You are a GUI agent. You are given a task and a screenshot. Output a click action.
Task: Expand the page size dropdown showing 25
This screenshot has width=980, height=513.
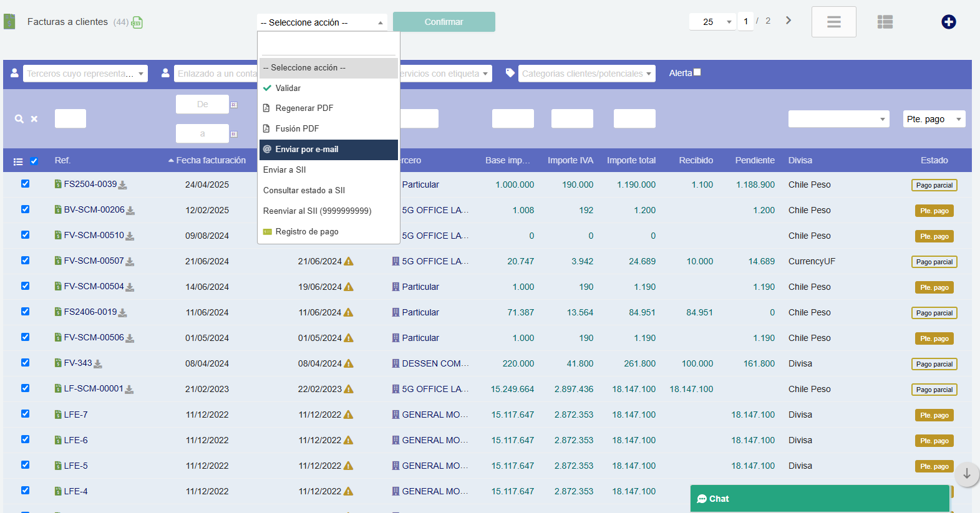(x=712, y=22)
